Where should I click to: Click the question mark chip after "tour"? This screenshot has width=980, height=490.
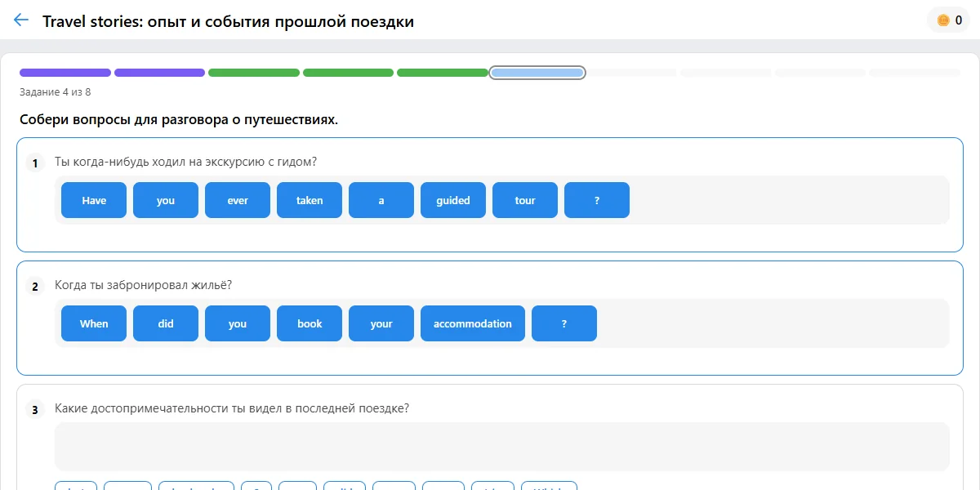597,200
